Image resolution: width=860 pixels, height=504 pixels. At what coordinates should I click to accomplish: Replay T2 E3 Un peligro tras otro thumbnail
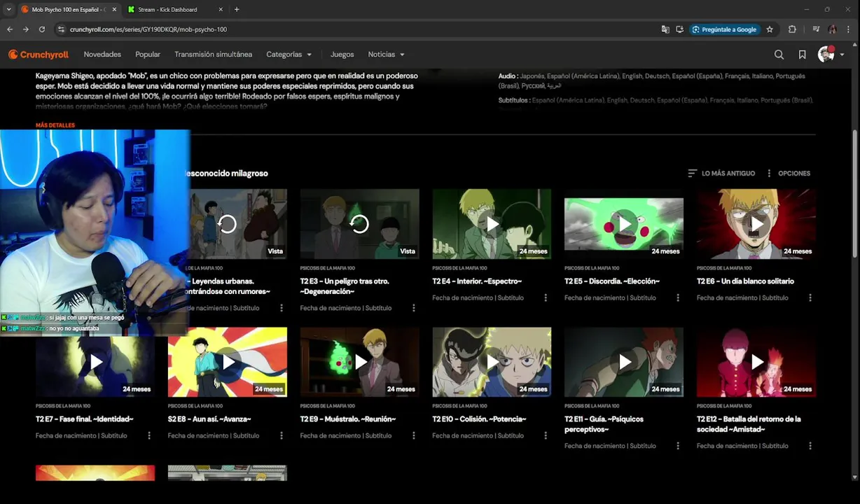359,224
